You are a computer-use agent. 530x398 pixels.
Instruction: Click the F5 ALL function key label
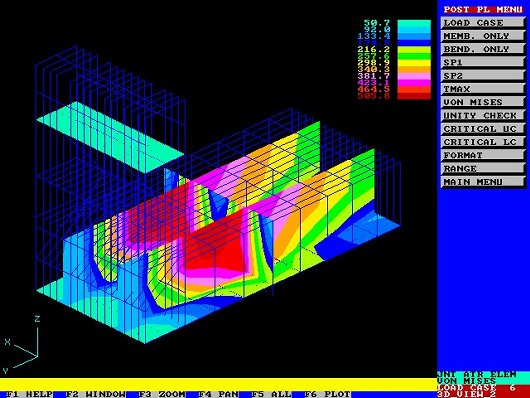(271, 394)
